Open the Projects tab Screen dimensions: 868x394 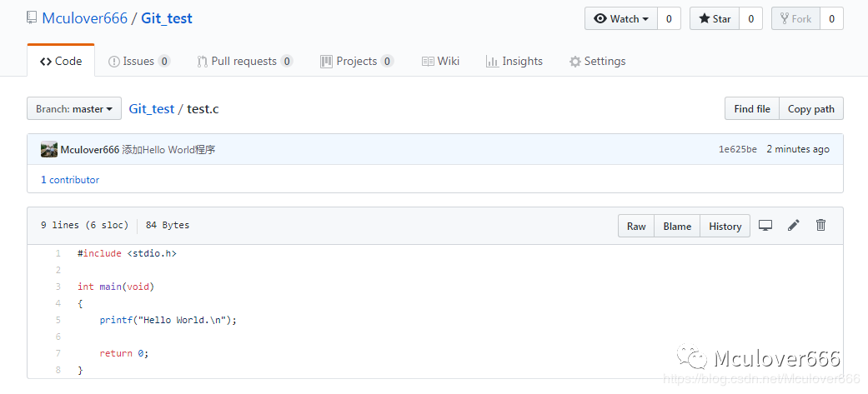coord(357,61)
